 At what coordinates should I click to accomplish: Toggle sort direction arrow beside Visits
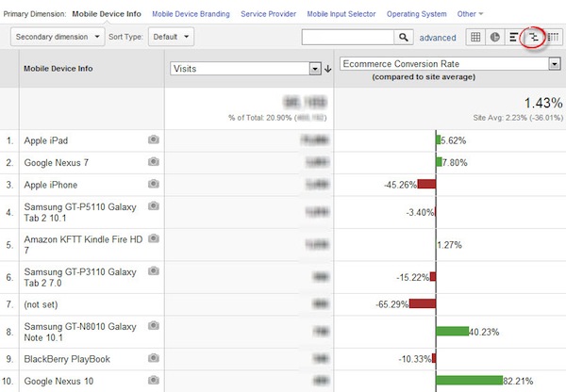point(327,69)
